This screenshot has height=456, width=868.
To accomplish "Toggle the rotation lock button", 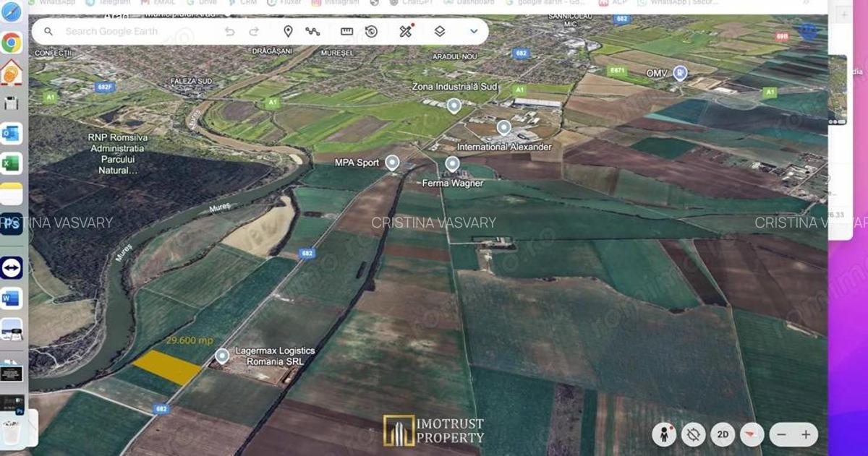I will [693, 434].
